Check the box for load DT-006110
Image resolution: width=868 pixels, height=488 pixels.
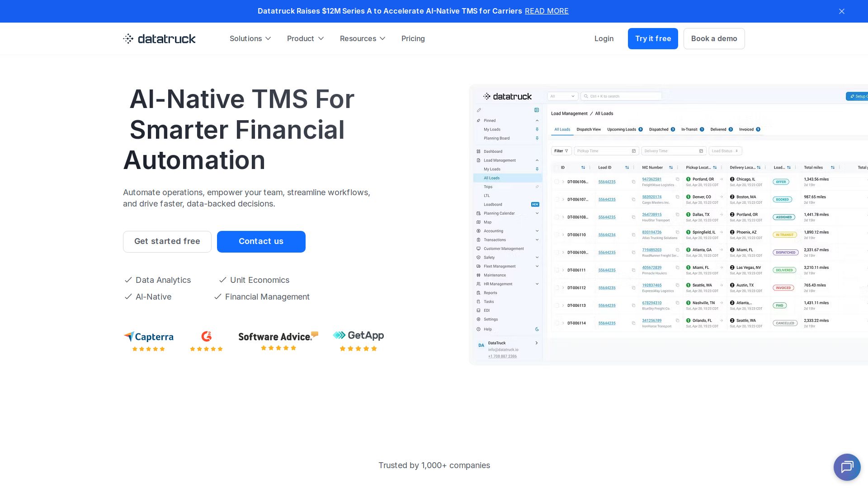pyautogui.click(x=557, y=235)
